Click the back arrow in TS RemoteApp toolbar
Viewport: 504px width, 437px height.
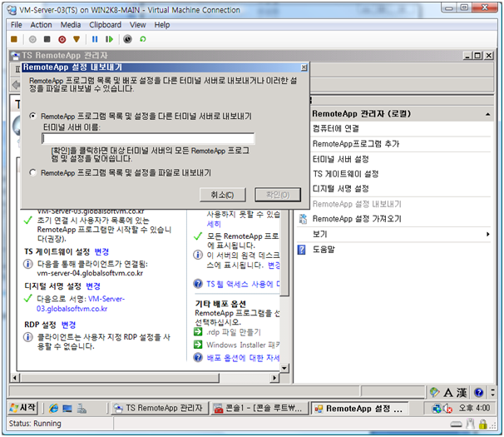(16, 85)
